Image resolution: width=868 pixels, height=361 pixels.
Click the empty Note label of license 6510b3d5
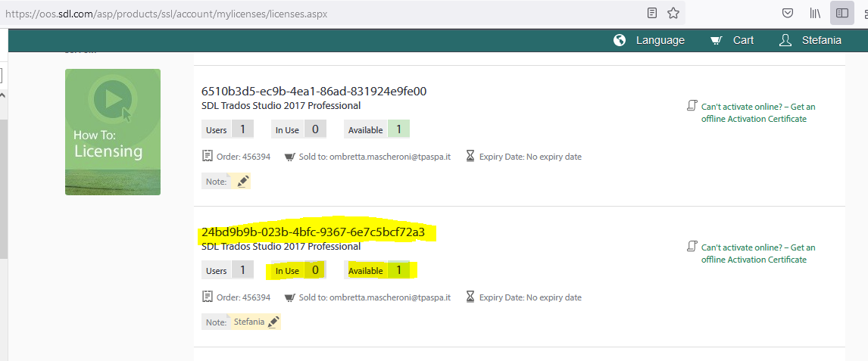(217, 182)
